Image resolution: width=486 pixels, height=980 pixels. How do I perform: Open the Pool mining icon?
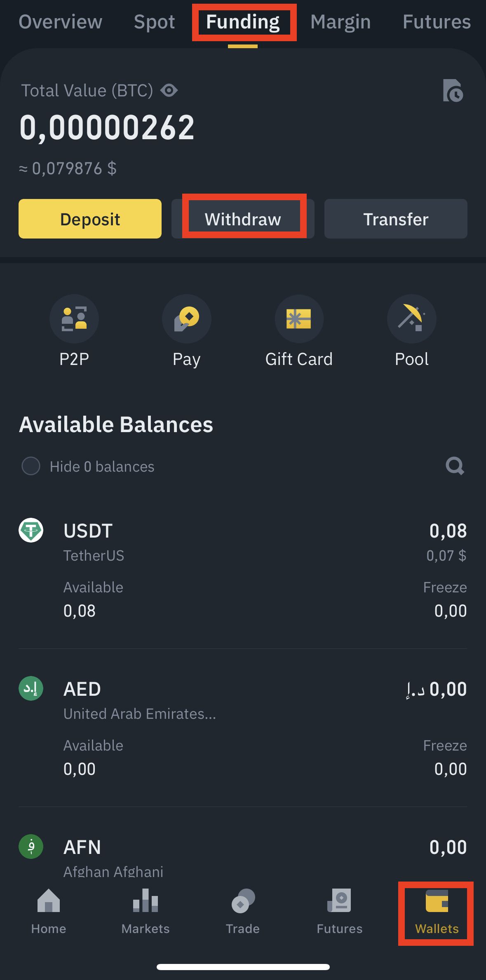pos(411,318)
